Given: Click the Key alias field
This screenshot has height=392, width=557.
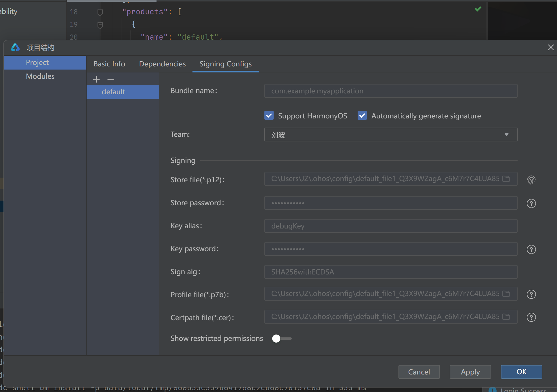Looking at the screenshot, I should point(391,226).
